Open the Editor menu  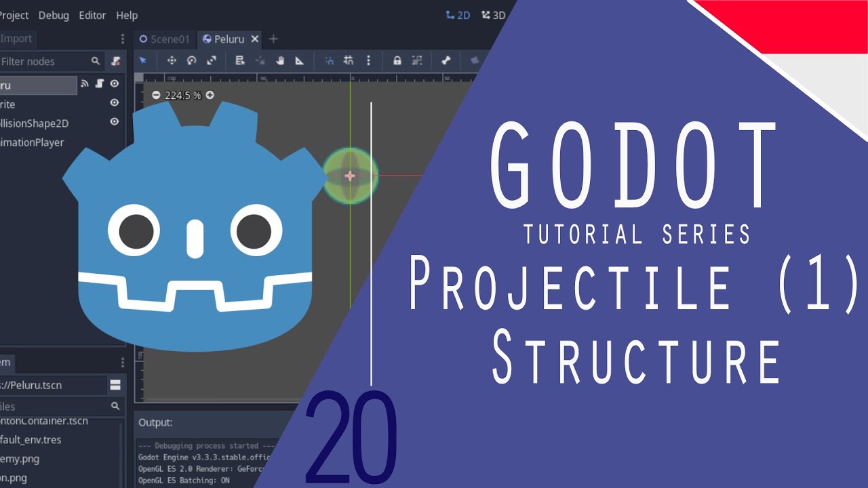click(x=93, y=15)
